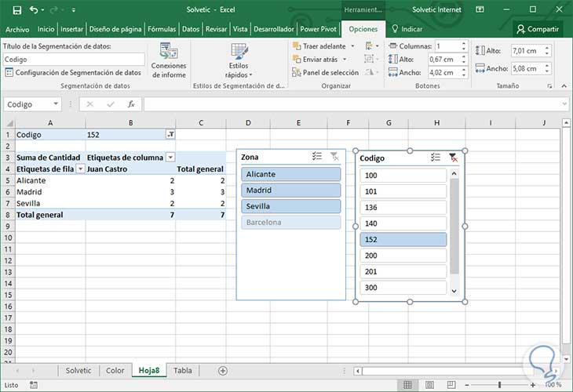Toggle the Madrid item in Zona slicer
Viewport: 573px width, 392px height.
tap(290, 191)
